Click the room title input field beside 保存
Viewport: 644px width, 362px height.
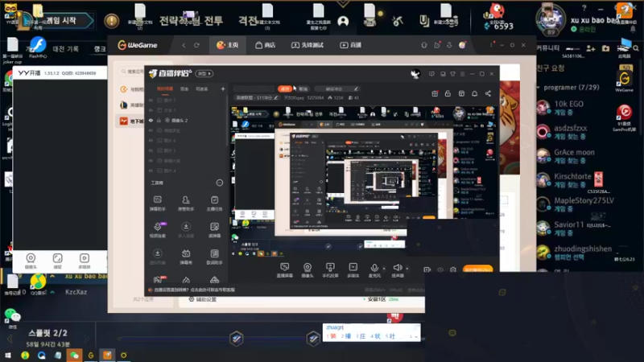click(x=254, y=88)
